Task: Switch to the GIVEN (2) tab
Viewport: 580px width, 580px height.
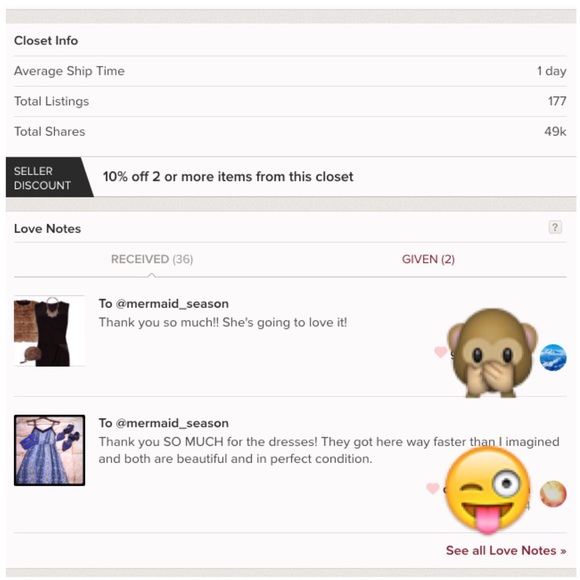Action: (428, 259)
